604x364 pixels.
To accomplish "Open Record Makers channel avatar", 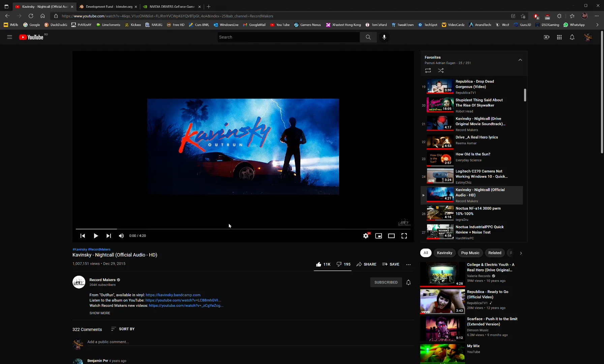I will pos(79,282).
